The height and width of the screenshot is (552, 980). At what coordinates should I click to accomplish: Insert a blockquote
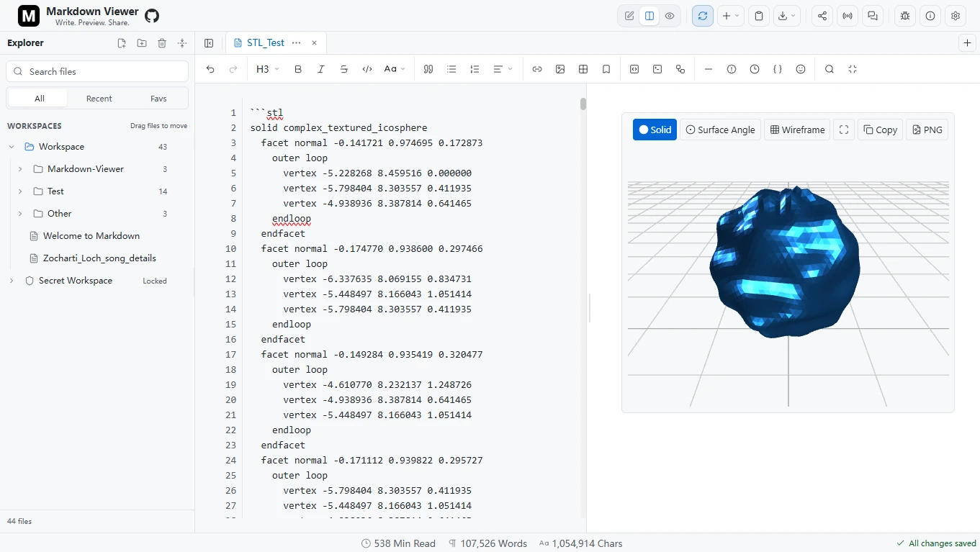coord(428,69)
